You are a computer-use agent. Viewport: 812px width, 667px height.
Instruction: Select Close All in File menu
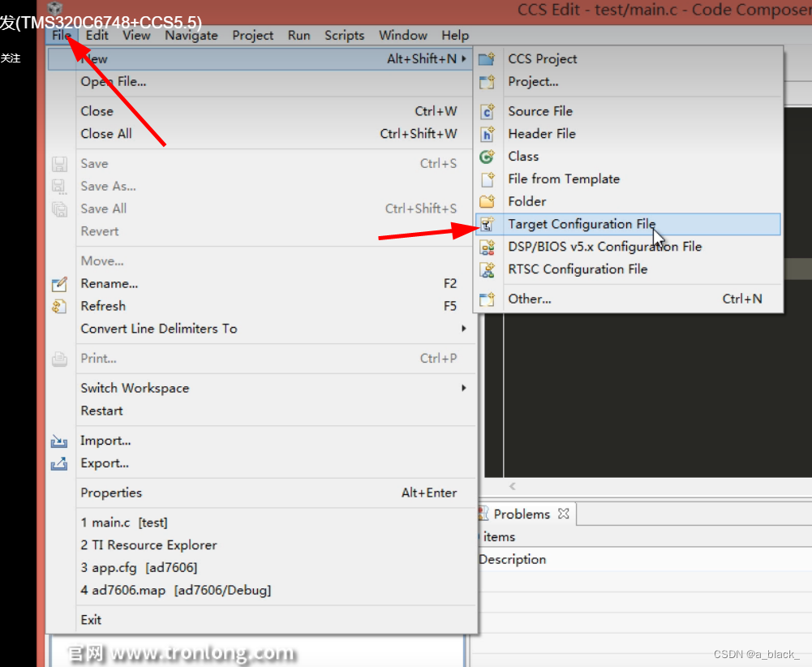(261, 134)
